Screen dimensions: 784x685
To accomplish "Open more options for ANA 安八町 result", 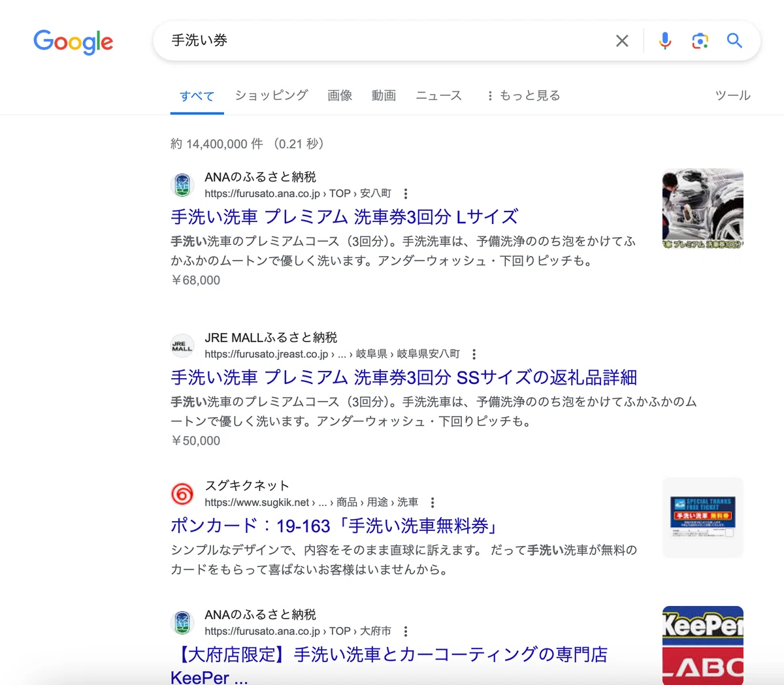I will click(406, 194).
